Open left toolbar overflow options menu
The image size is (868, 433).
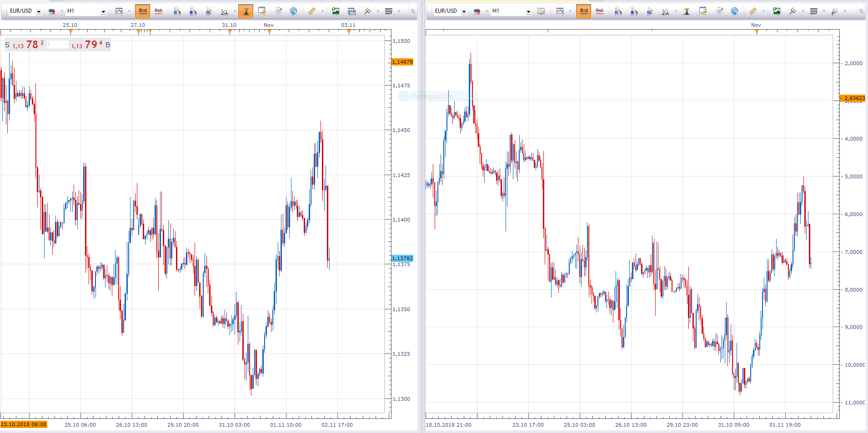(413, 11)
